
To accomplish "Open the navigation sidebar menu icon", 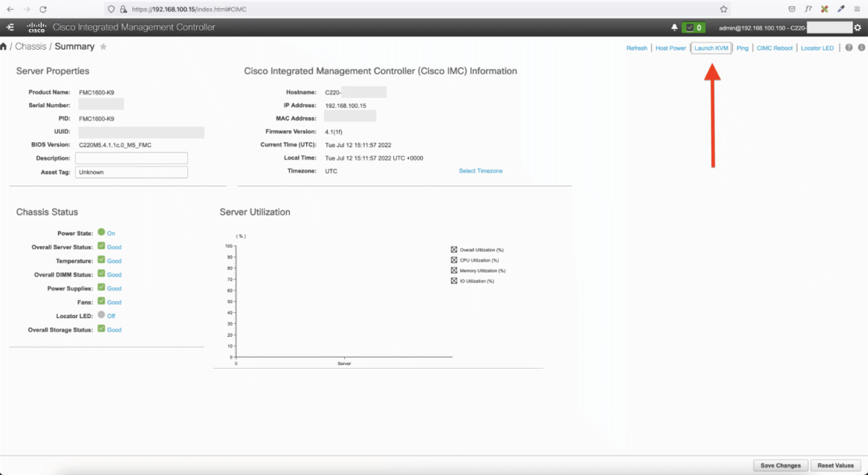I will tap(9, 27).
